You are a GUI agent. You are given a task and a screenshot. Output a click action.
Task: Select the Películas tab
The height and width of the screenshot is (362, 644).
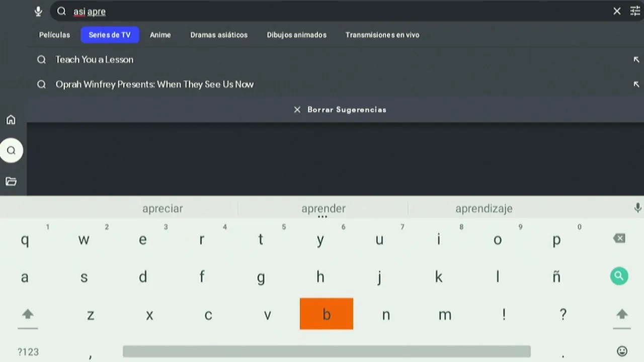click(54, 35)
